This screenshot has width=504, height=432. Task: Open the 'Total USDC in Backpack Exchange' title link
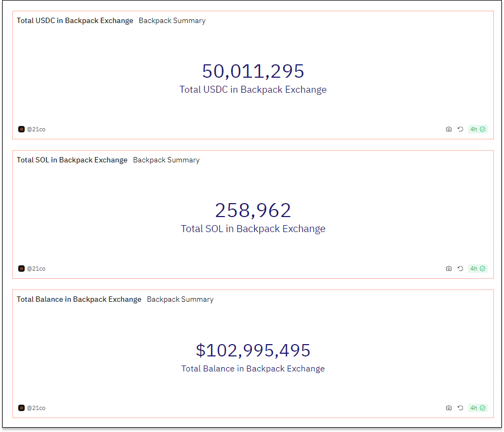click(75, 20)
